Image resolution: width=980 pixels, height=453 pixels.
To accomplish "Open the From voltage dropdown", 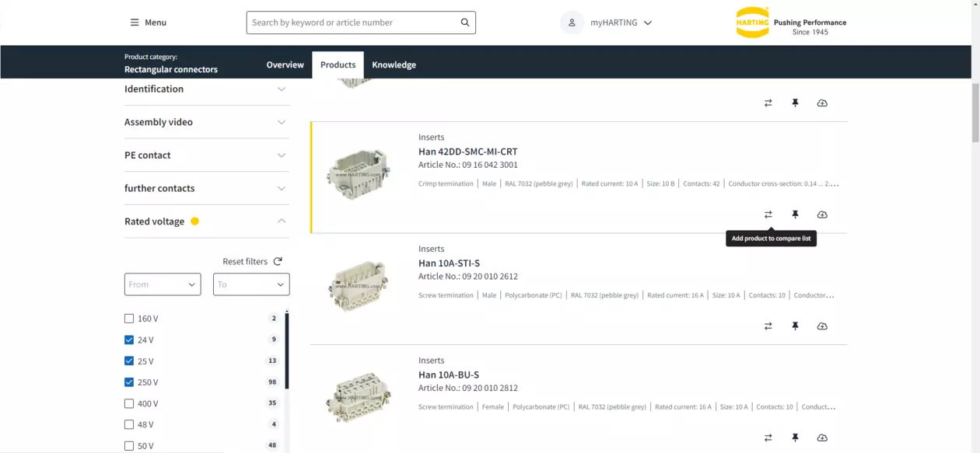I will pos(163,284).
